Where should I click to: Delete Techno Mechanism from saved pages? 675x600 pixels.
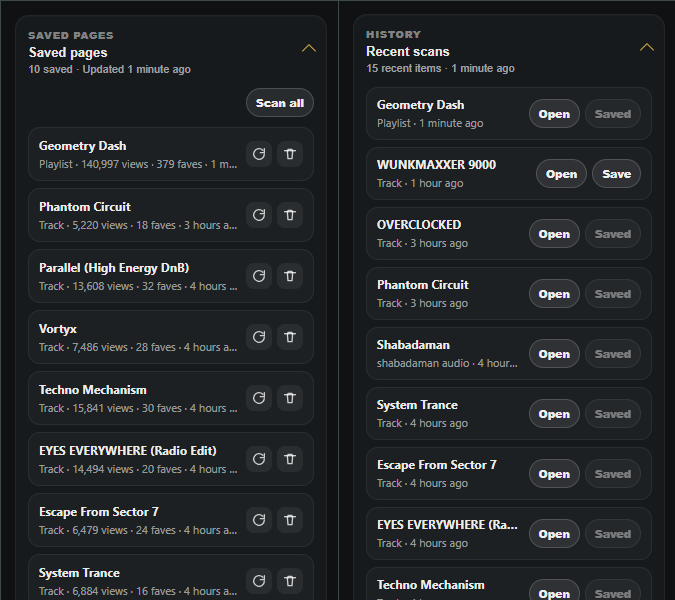click(x=290, y=398)
